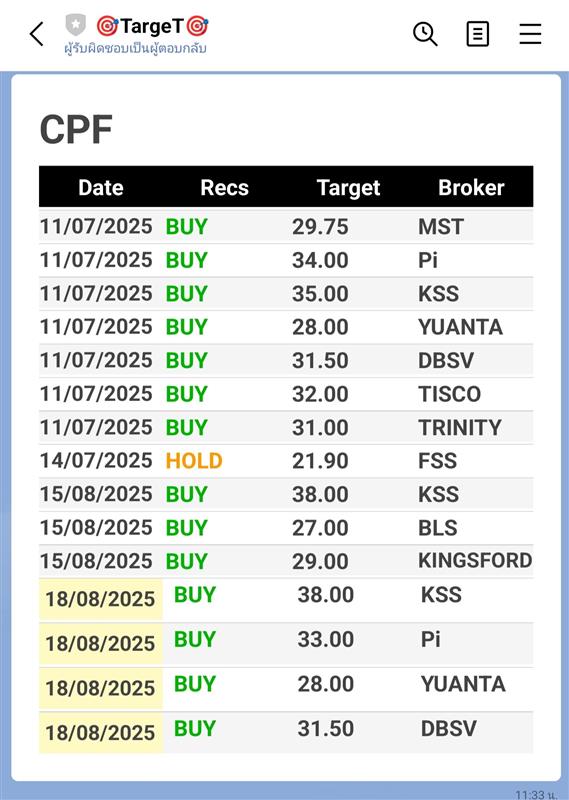Click the Broker column header

coord(471,187)
